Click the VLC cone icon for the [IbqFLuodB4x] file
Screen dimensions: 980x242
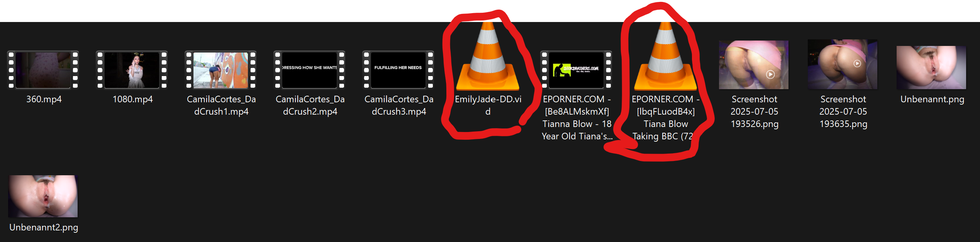666,56
